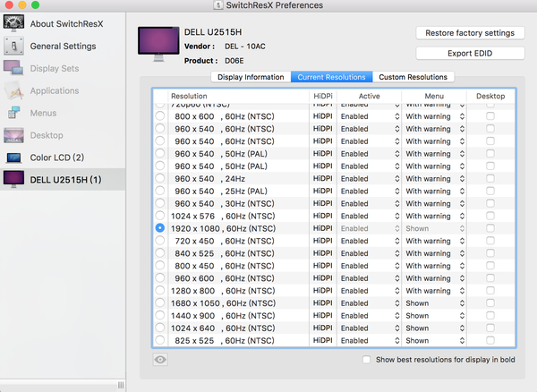
Task: Click the large DELL U2515H monitor thumbnail
Action: tap(158, 44)
